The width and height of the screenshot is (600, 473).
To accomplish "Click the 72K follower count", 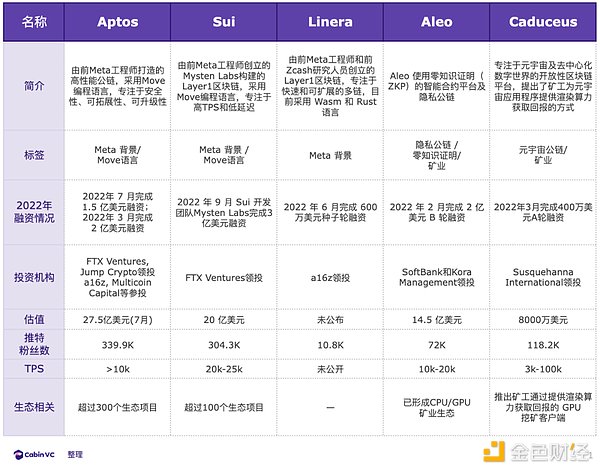I will [437, 345].
